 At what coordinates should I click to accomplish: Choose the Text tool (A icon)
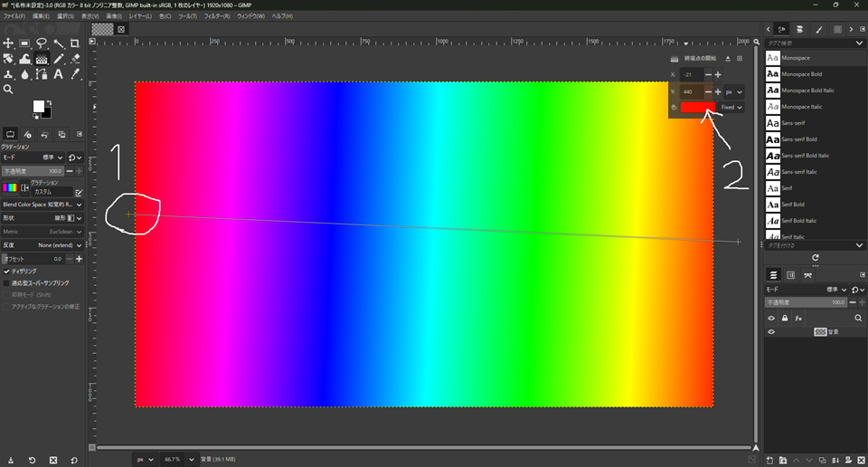coord(58,74)
